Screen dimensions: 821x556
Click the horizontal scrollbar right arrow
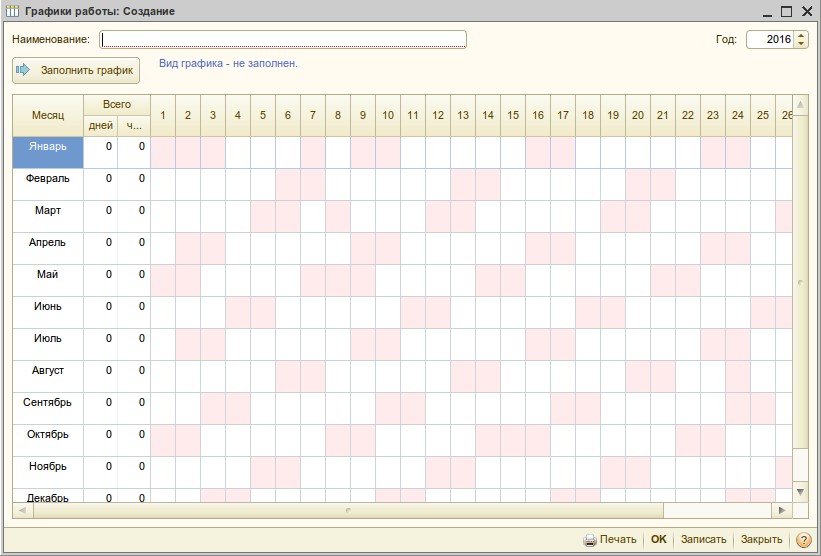coord(782,510)
